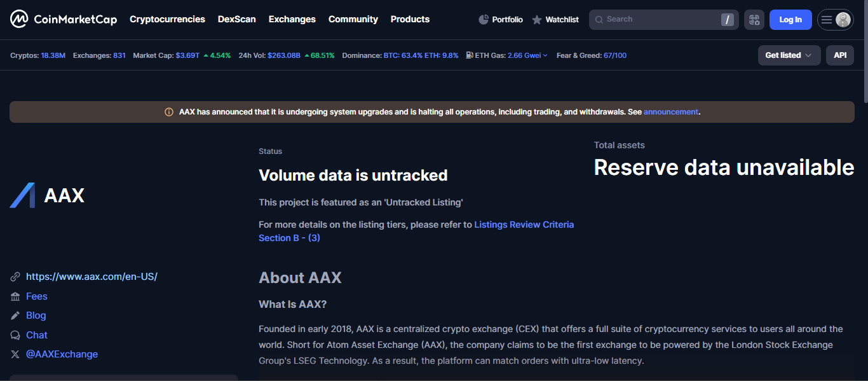Open Listings Review Criteria Section B link

[416, 231]
